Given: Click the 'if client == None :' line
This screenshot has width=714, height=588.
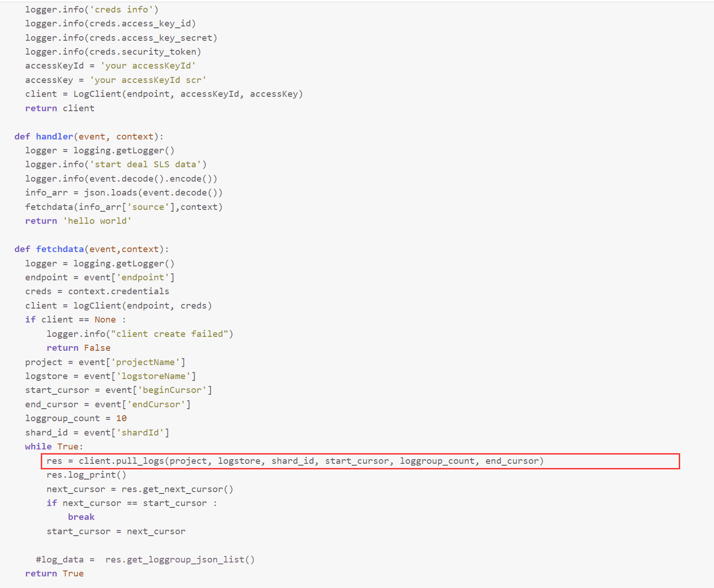Looking at the screenshot, I should pyautogui.click(x=76, y=320).
